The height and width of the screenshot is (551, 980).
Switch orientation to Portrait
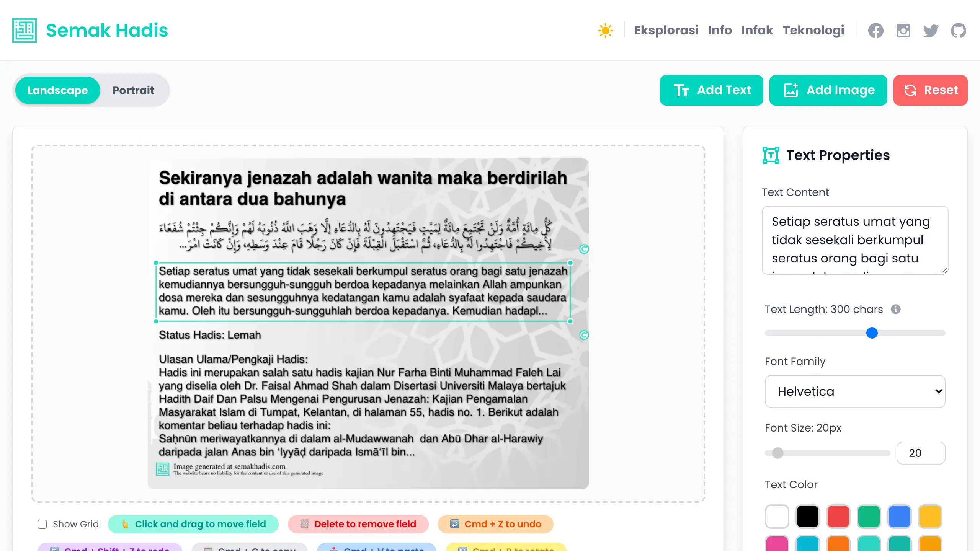(133, 90)
